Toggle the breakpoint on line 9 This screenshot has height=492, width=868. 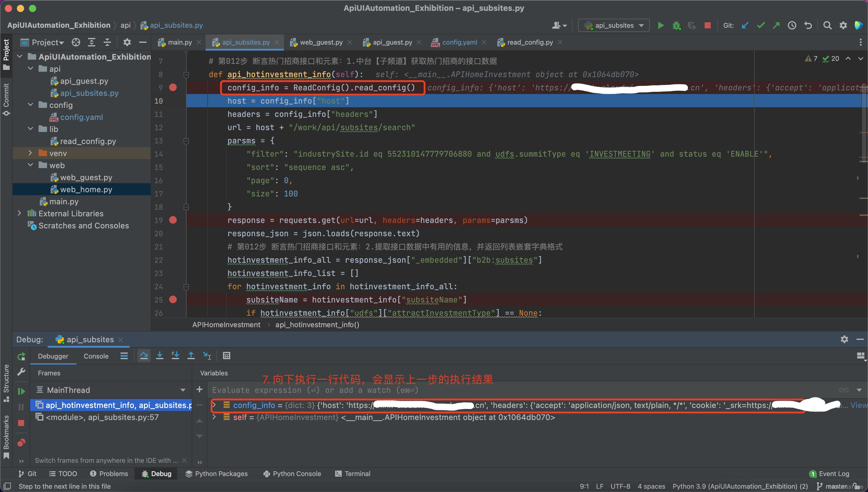pyautogui.click(x=173, y=87)
